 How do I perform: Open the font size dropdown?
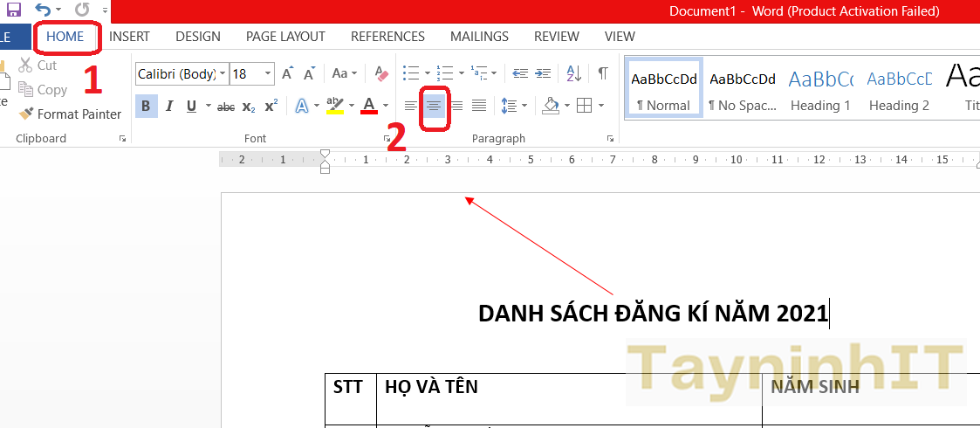tap(268, 74)
